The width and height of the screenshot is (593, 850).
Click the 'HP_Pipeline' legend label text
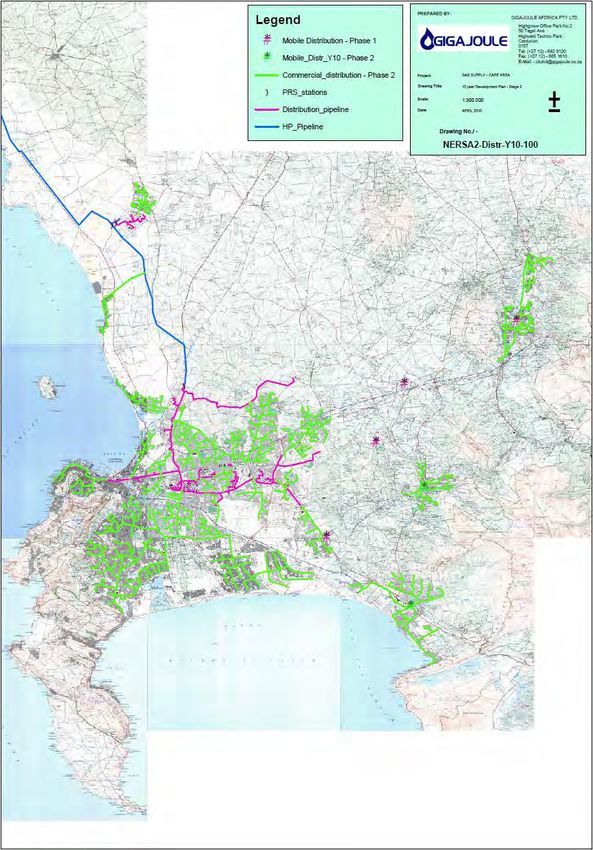302,127
